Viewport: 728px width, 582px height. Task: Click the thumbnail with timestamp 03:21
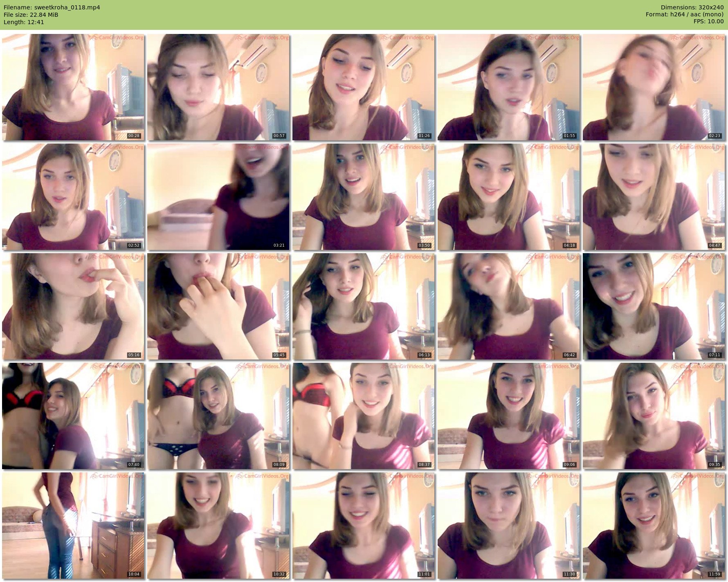pos(218,197)
